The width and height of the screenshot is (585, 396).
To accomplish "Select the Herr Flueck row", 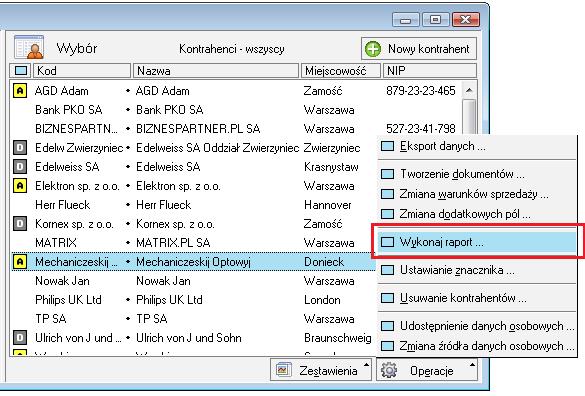I will [194, 205].
